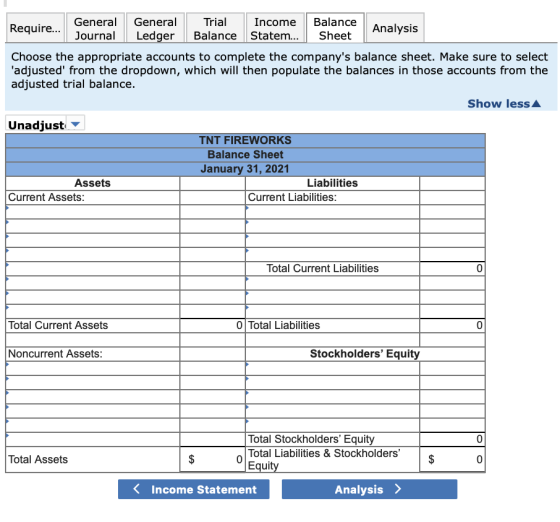Click the Total Stockholders' Equity label
This screenshot has width=560, height=522.
tap(311, 439)
